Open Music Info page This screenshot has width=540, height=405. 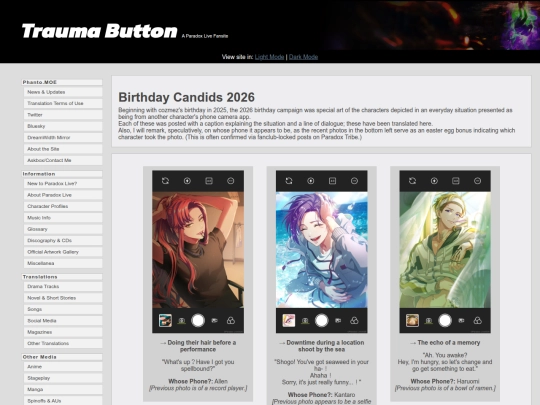pos(63,218)
